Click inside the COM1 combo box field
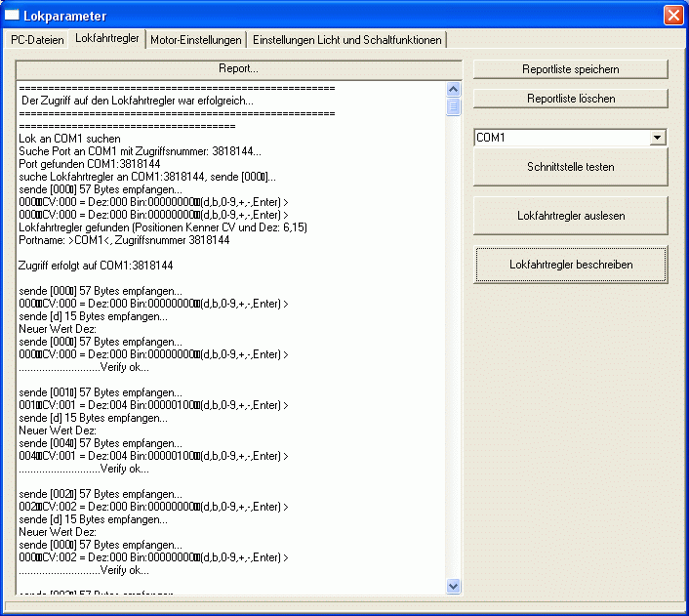 (561, 138)
